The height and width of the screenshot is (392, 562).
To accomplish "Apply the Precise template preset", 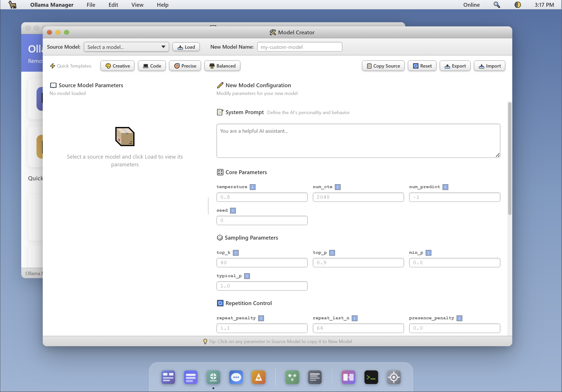I will (x=185, y=66).
